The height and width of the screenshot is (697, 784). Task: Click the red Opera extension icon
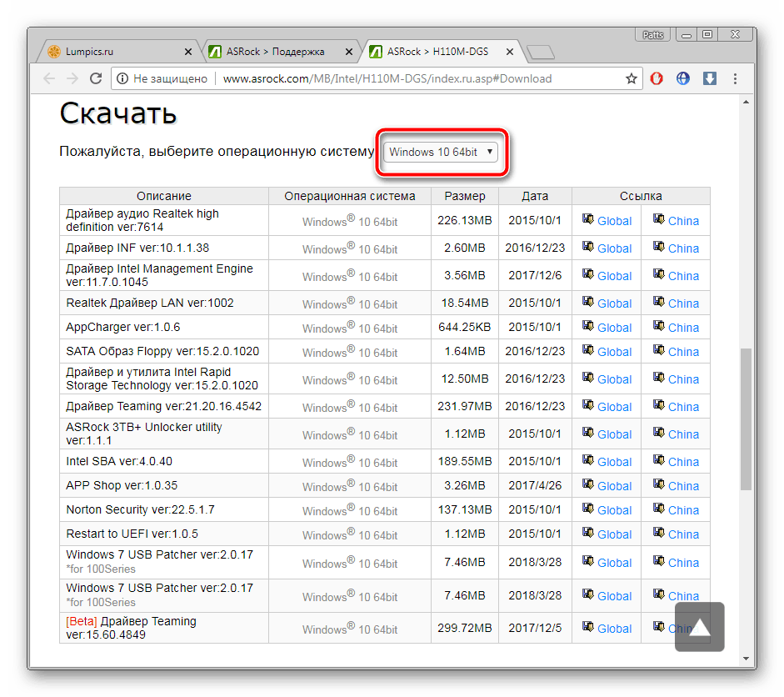(657, 78)
